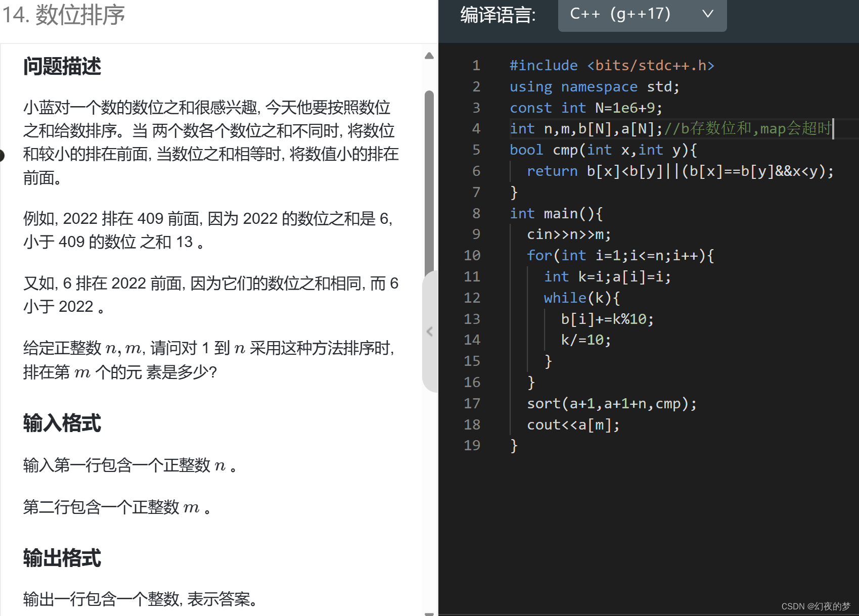This screenshot has width=859, height=616.
Task: Click the line '输入第一行包含一个正整数 n'
Action: point(130,465)
